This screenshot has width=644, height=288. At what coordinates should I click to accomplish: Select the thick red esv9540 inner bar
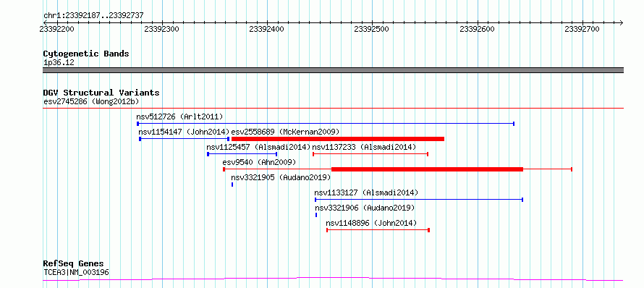click(427, 169)
